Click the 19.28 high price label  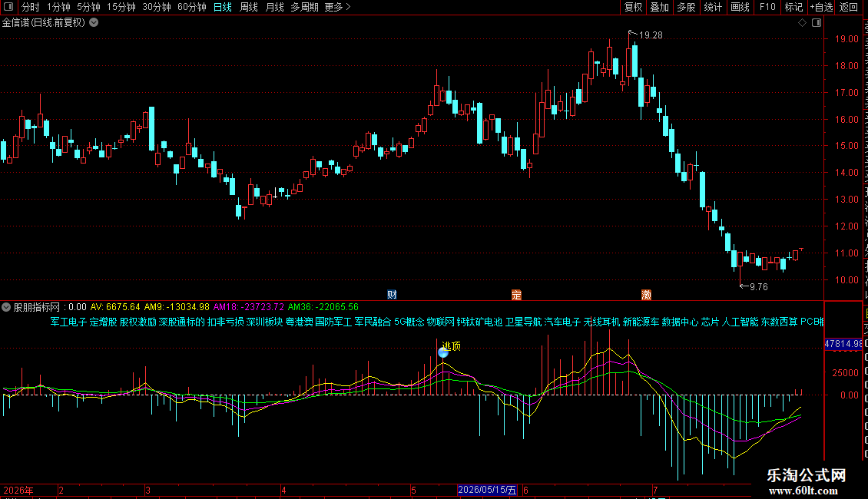coord(651,35)
